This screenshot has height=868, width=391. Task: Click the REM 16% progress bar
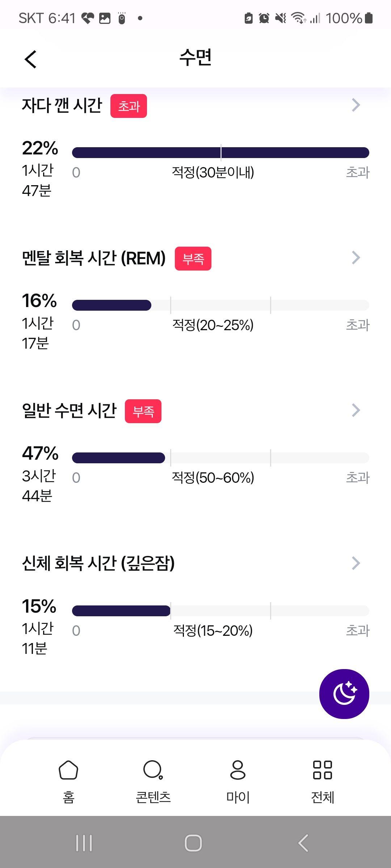(220, 305)
